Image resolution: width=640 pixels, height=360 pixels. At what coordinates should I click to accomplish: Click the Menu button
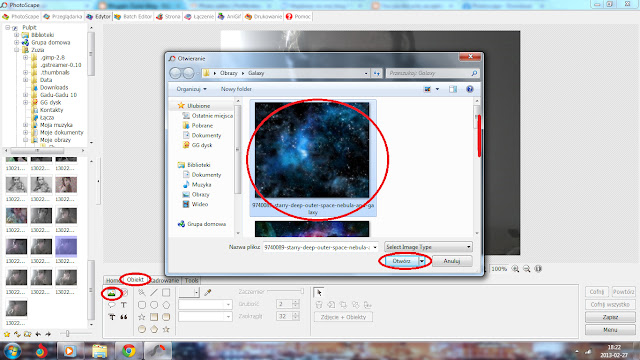click(x=610, y=330)
